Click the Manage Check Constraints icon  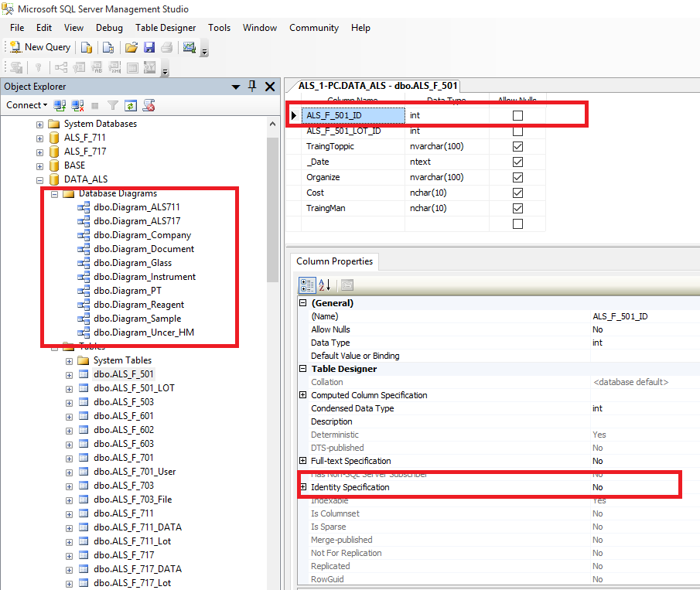point(132,67)
